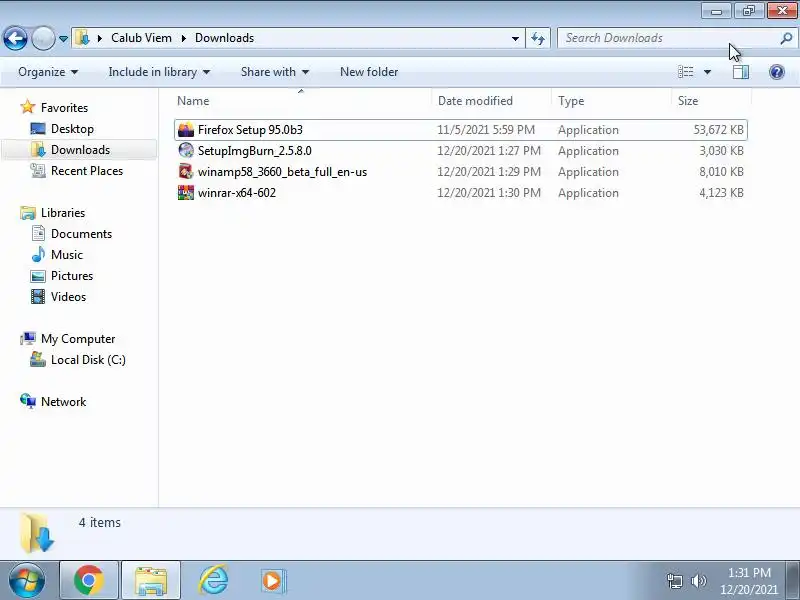Screen dimensions: 800x600
Task: Select the file name SetupImgBurn_2.5.8.0
Action: (x=255, y=151)
